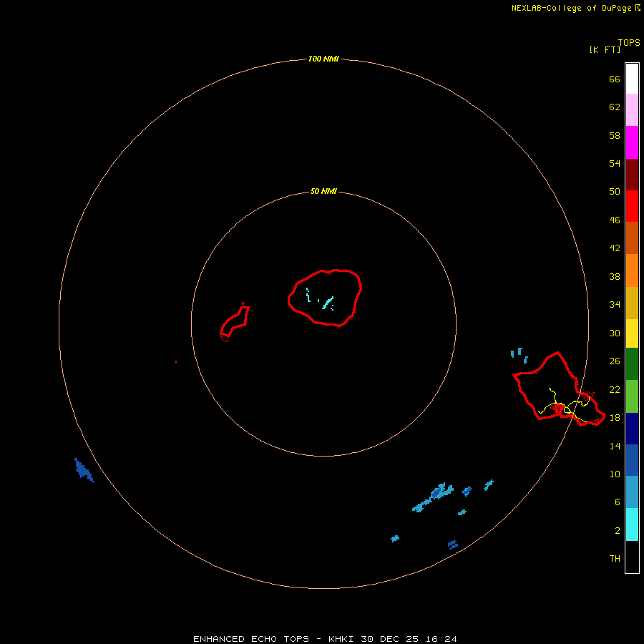This screenshot has width=644, height=644.
Task: Click the 18 legend value
Action: 615,418
